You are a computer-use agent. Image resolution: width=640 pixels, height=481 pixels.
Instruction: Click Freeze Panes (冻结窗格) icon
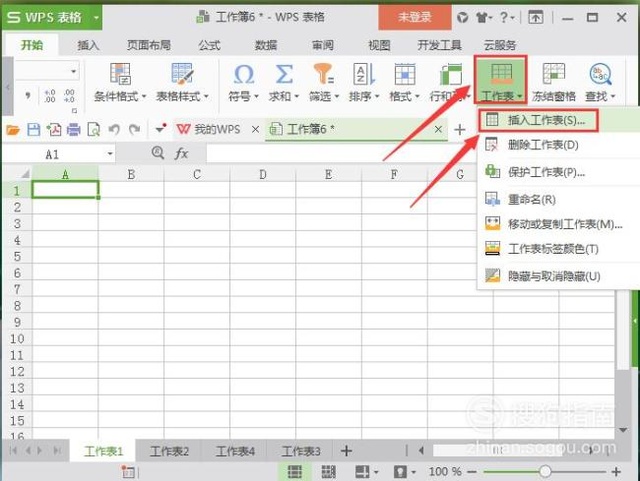point(553,74)
